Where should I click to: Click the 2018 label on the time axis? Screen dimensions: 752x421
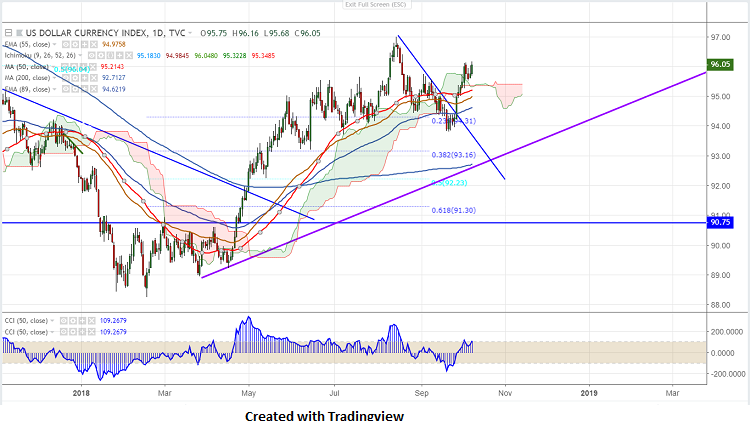81,393
